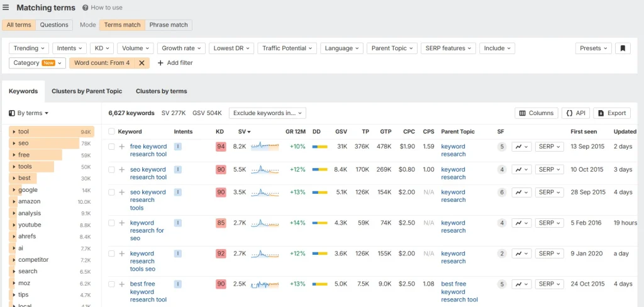Open the Trending filter dropdown

point(29,48)
